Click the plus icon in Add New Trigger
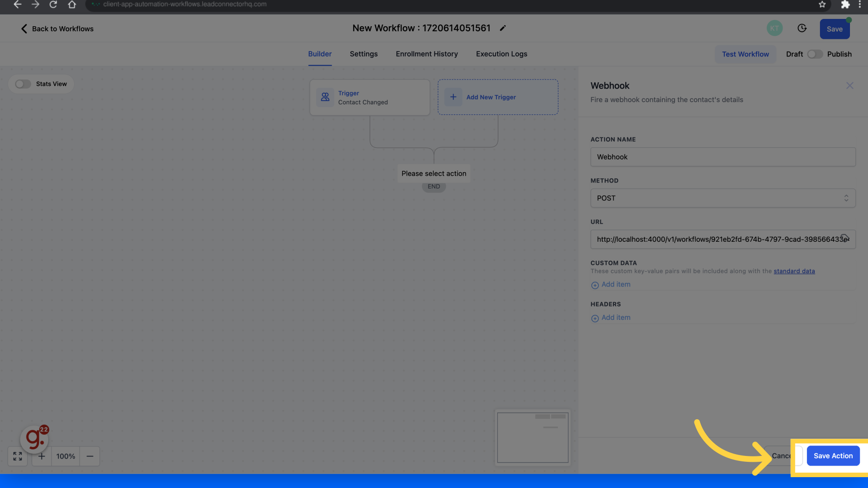Image resolution: width=868 pixels, height=488 pixels. coord(453,97)
